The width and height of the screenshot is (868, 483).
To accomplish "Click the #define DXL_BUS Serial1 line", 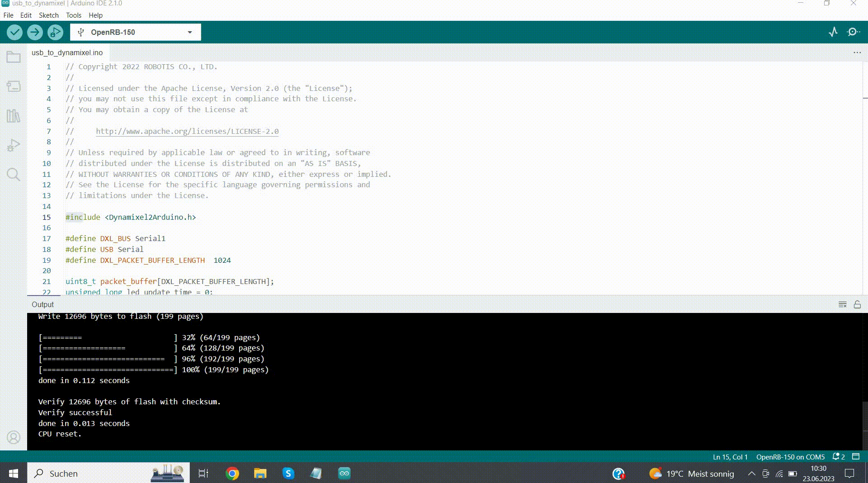I will coord(115,238).
